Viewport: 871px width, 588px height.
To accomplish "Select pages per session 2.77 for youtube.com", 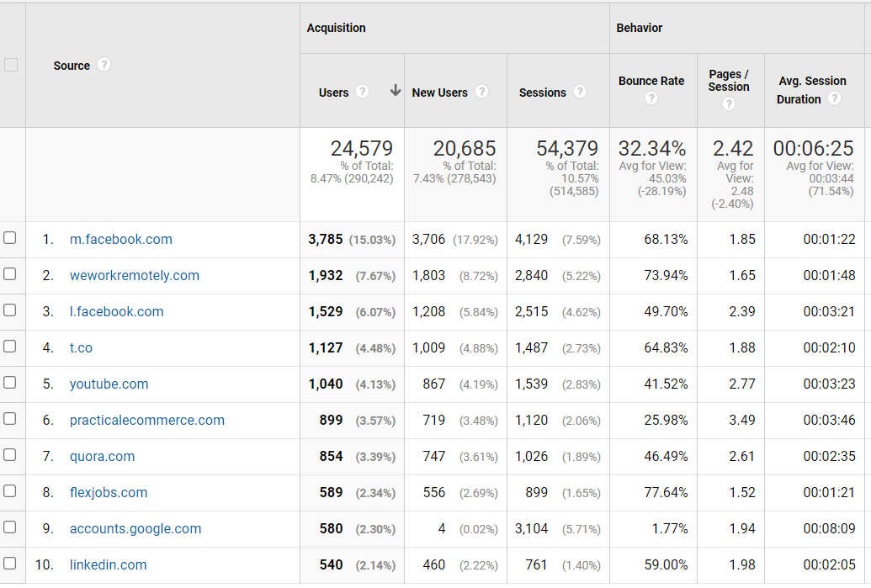I will click(742, 384).
